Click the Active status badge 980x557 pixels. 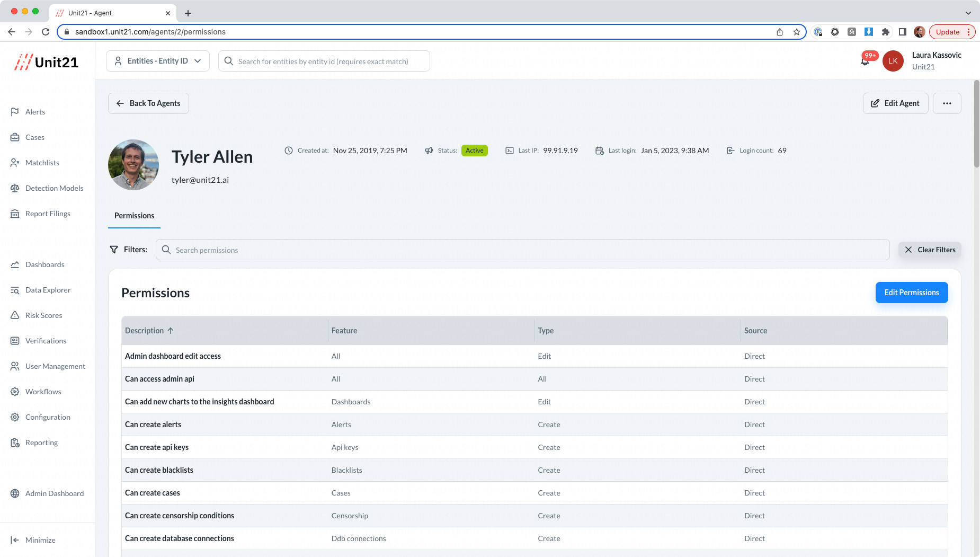[475, 151]
